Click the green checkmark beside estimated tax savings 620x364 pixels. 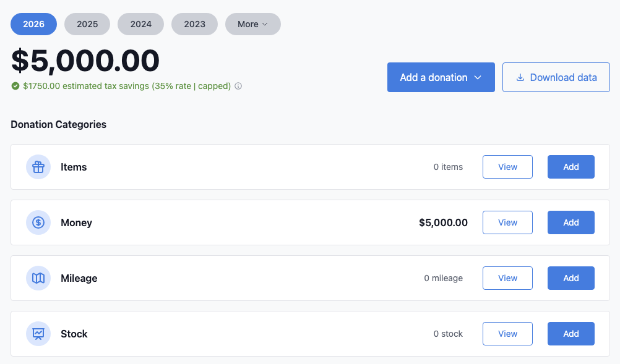pos(15,86)
